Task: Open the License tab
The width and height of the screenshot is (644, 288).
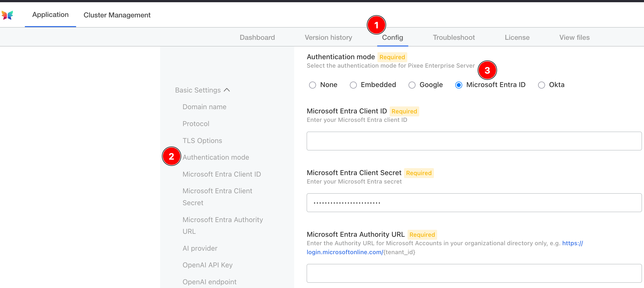Action: coord(517,38)
